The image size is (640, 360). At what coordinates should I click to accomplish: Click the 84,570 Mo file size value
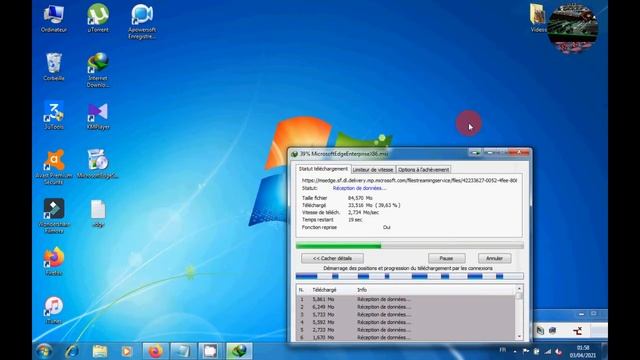tap(360, 198)
